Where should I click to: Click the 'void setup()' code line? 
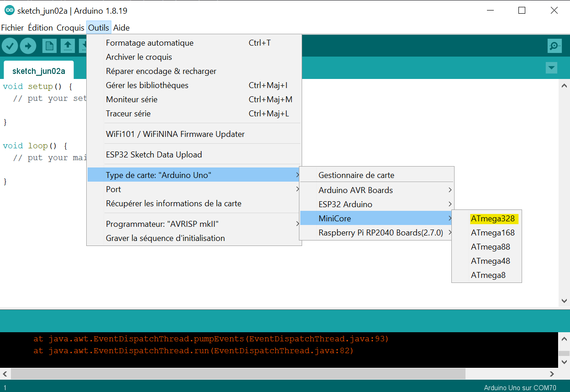click(37, 86)
